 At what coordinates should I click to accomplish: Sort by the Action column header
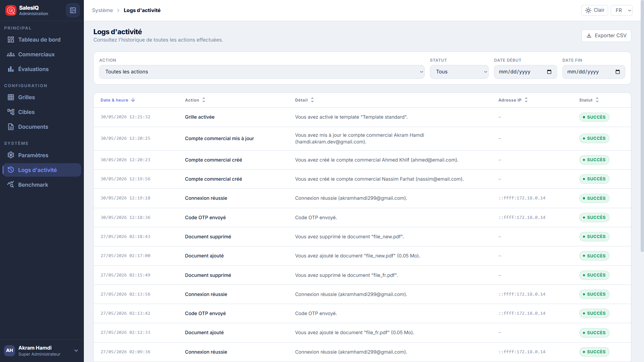coord(195,100)
